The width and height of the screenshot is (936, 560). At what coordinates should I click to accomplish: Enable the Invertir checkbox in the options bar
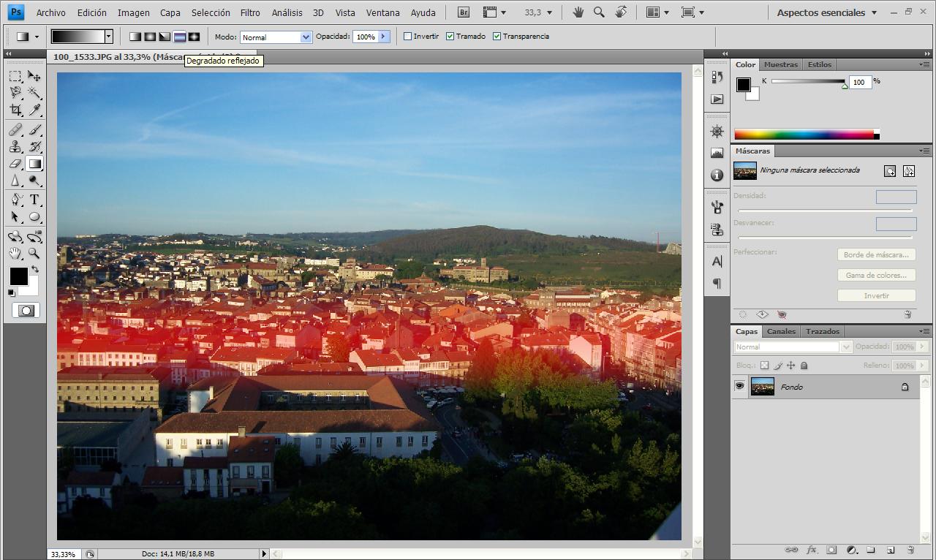pos(407,36)
